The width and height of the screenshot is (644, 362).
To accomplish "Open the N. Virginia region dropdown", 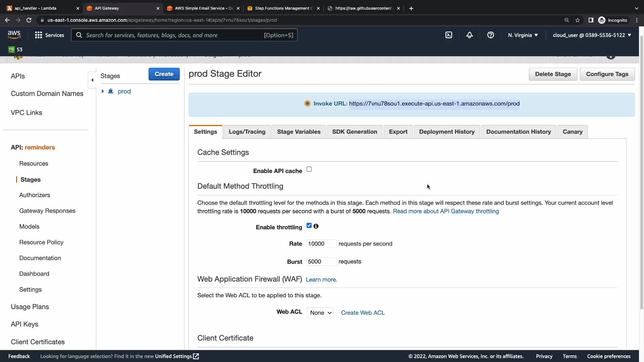I will point(523,35).
